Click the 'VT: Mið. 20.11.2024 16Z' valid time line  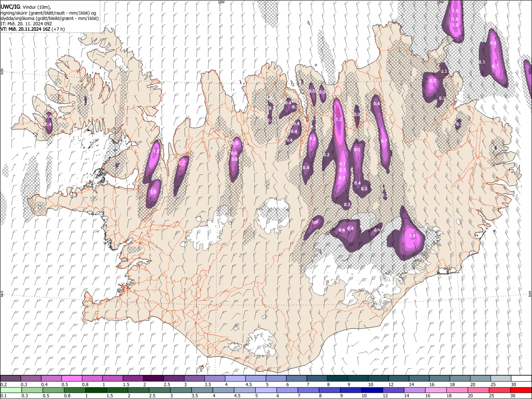[32, 29]
